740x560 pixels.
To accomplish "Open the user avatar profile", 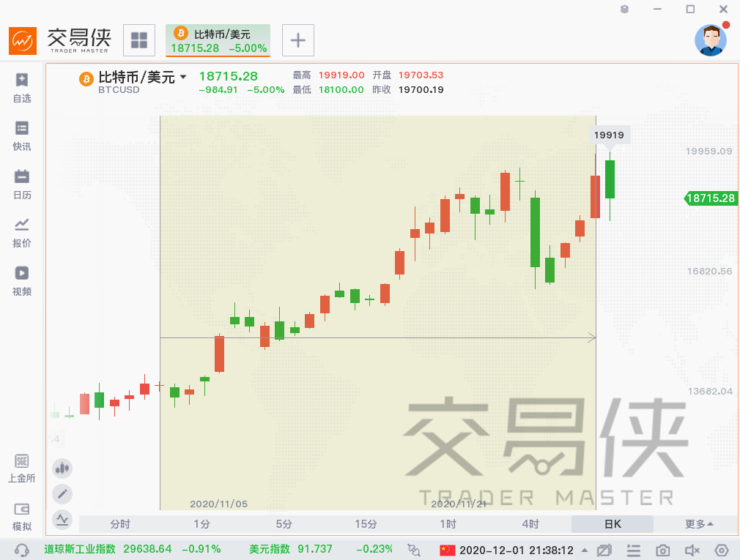I will click(711, 40).
